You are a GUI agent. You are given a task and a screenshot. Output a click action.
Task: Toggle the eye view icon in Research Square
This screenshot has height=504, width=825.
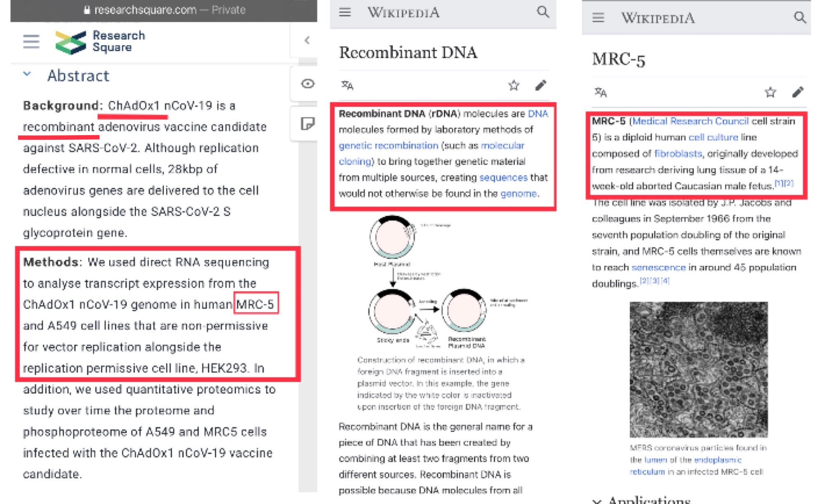308,84
